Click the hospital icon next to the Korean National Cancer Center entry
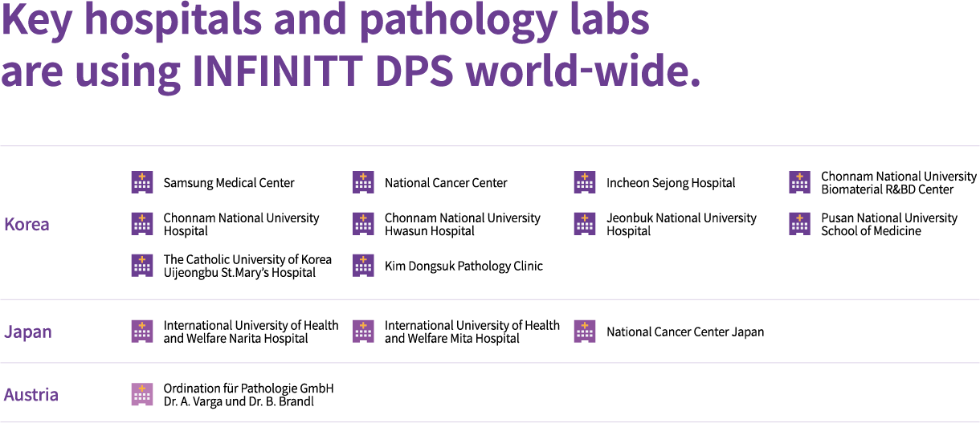Image resolution: width=980 pixels, height=423 pixels. pos(363,182)
